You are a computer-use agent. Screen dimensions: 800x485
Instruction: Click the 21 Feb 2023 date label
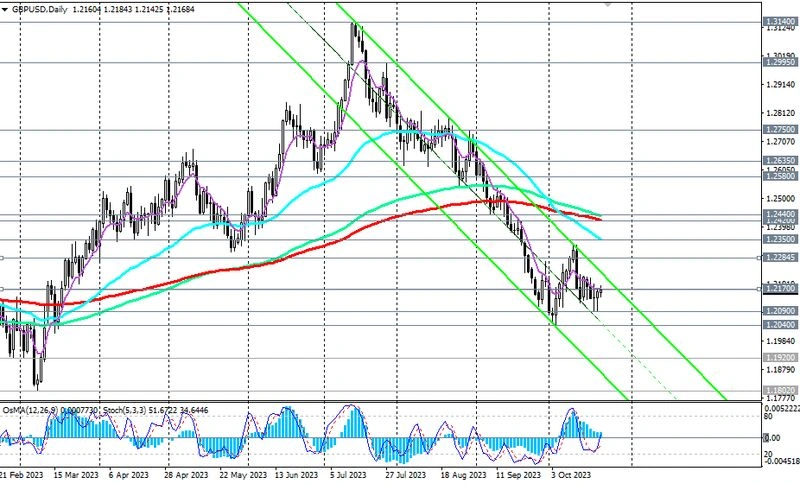click(x=21, y=475)
